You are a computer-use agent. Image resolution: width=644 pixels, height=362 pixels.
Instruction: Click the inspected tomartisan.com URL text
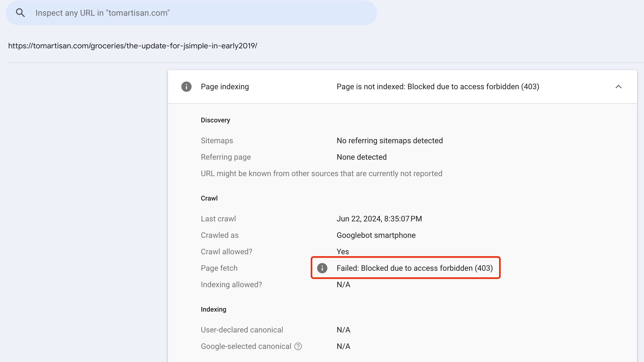pyautogui.click(x=132, y=46)
